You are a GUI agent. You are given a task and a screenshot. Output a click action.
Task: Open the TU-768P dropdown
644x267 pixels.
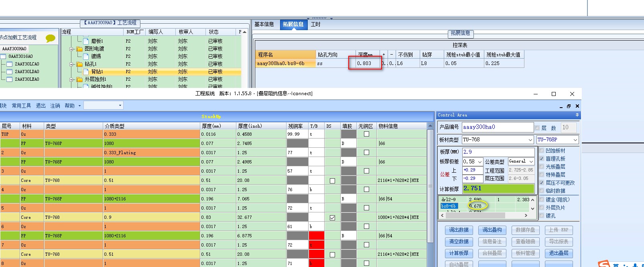pos(575,140)
